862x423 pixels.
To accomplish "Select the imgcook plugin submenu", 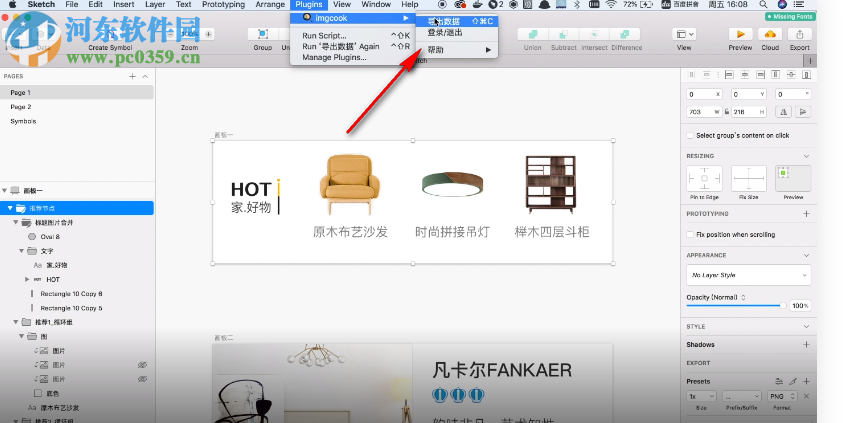I will pyautogui.click(x=352, y=18).
